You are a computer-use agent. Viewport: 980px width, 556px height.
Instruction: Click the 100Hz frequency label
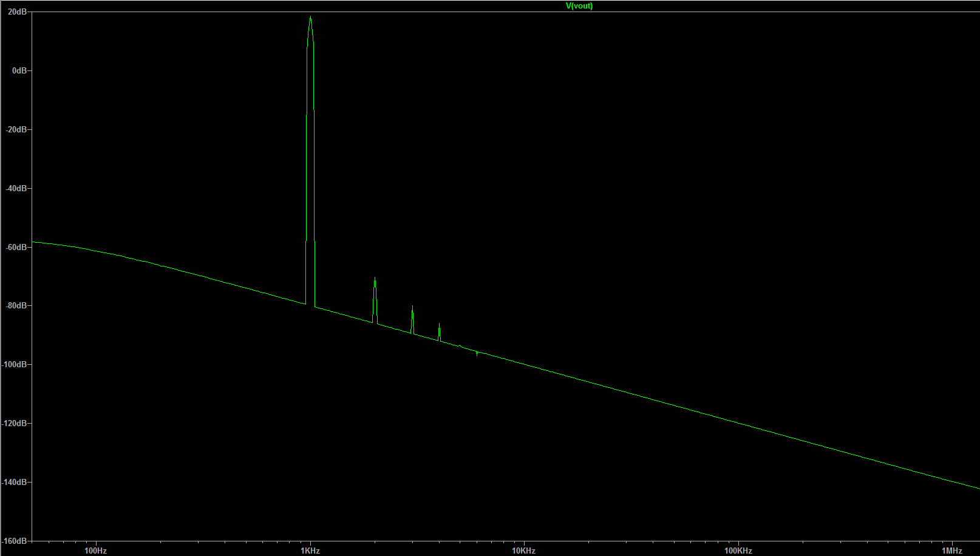coord(95,551)
